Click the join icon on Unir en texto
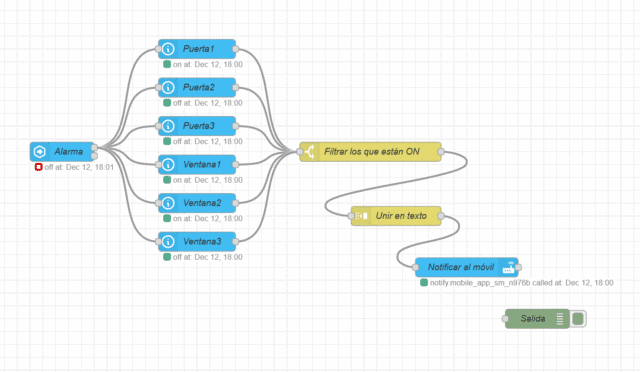 (x=361, y=216)
